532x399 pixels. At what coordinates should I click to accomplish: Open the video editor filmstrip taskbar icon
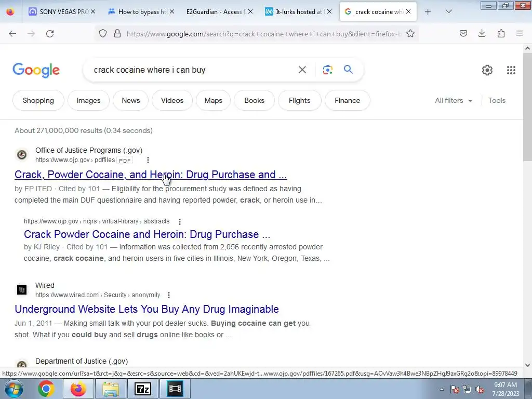[x=175, y=389]
